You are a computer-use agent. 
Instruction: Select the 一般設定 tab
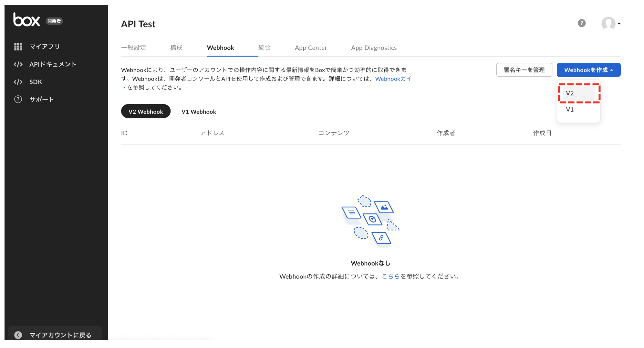point(134,48)
